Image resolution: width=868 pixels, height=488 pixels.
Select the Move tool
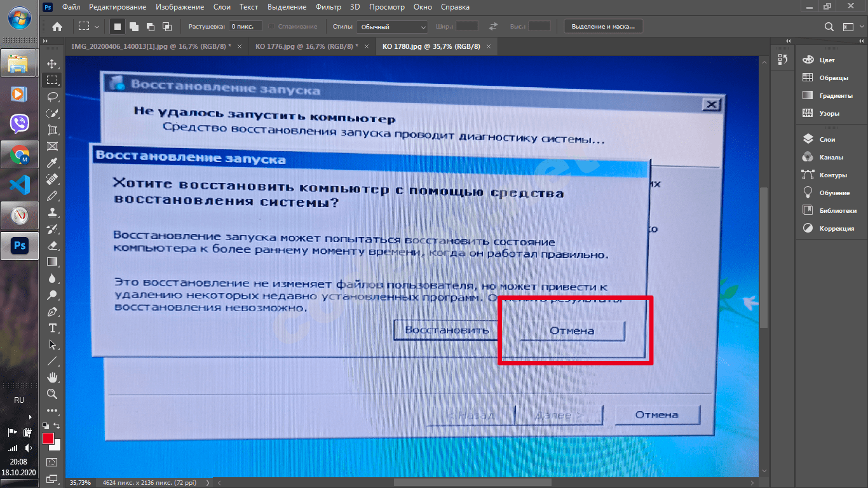52,64
